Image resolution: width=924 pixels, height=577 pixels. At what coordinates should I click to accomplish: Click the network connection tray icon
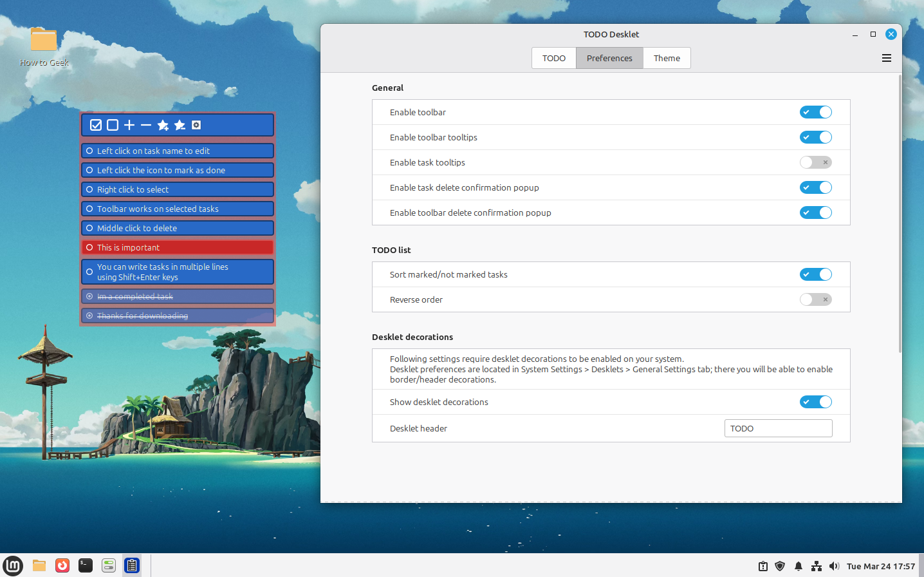[817, 566]
